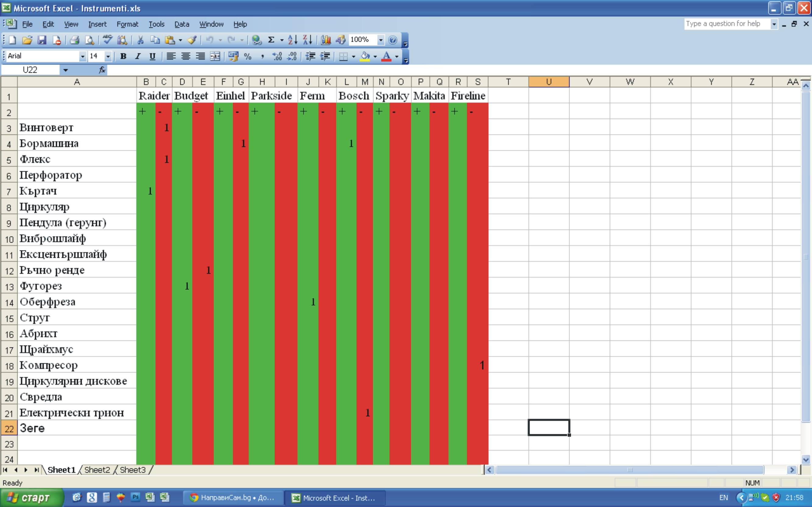Open the 100% zoom dropdown
This screenshot has width=812, height=507.
[x=380, y=40]
